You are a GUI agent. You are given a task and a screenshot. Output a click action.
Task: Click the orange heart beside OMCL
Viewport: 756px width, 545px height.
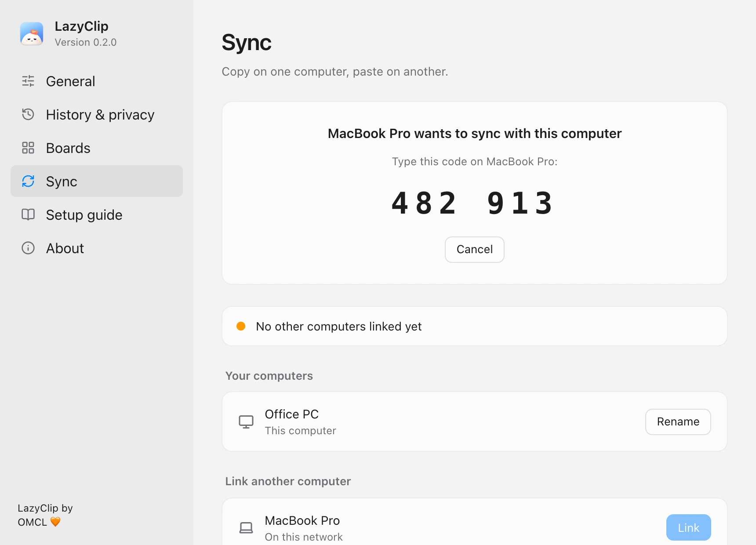(x=55, y=522)
